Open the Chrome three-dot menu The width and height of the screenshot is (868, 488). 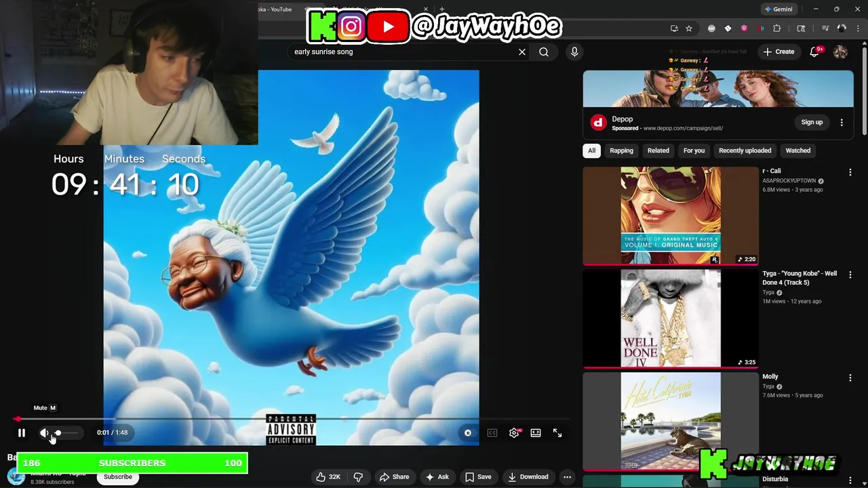click(x=858, y=28)
